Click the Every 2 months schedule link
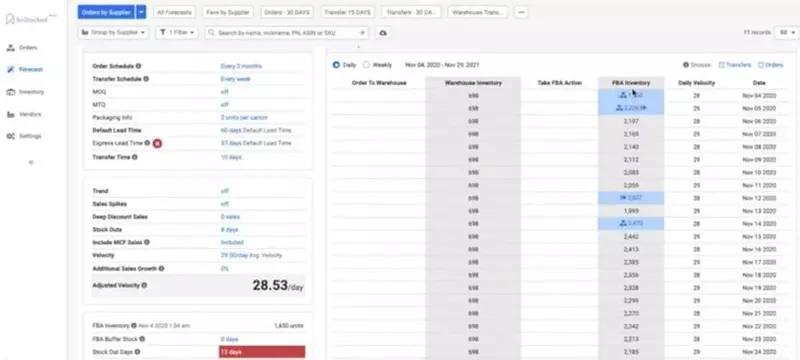 pos(241,66)
